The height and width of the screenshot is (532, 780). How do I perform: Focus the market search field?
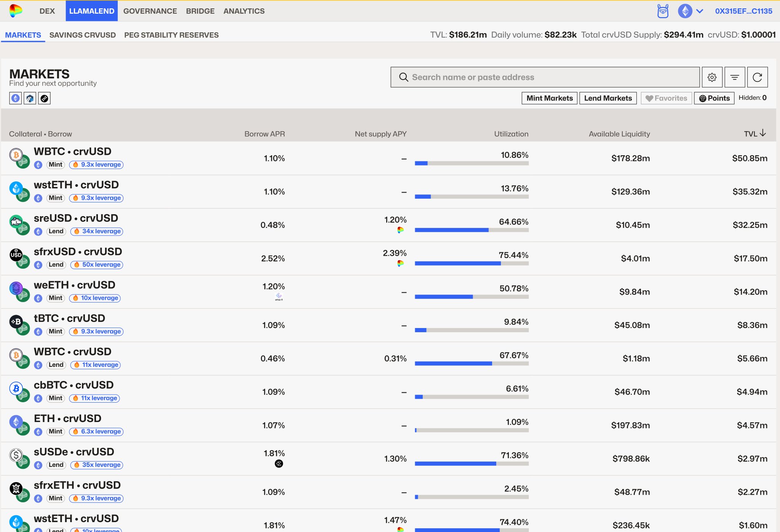(x=545, y=77)
